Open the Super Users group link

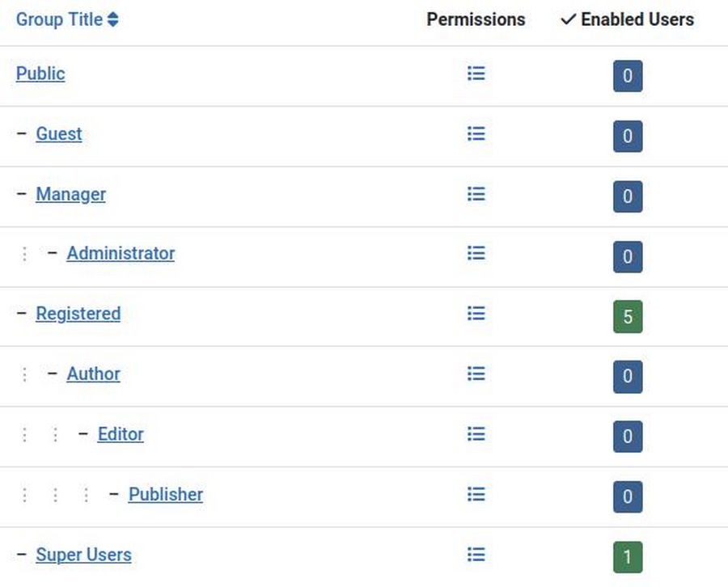click(x=83, y=555)
